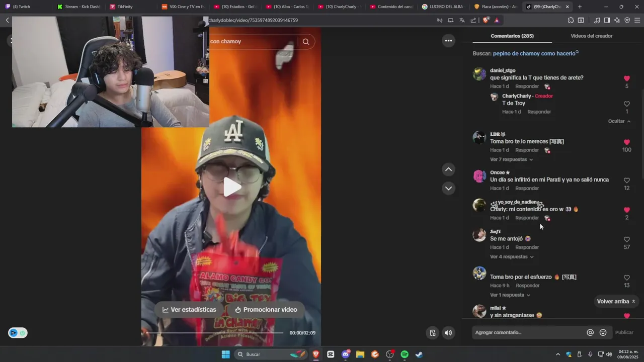Open Discord from taskbar
The image size is (644, 362).
(x=346, y=354)
